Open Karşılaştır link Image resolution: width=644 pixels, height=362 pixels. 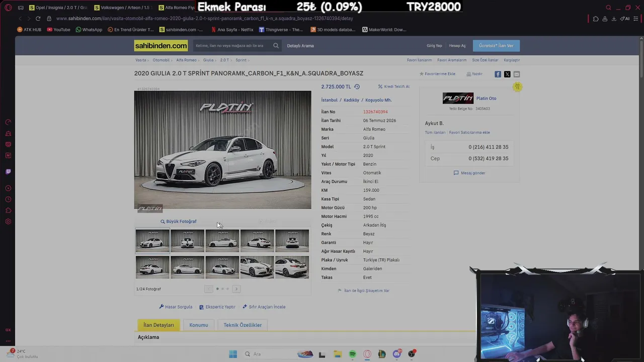(512, 60)
